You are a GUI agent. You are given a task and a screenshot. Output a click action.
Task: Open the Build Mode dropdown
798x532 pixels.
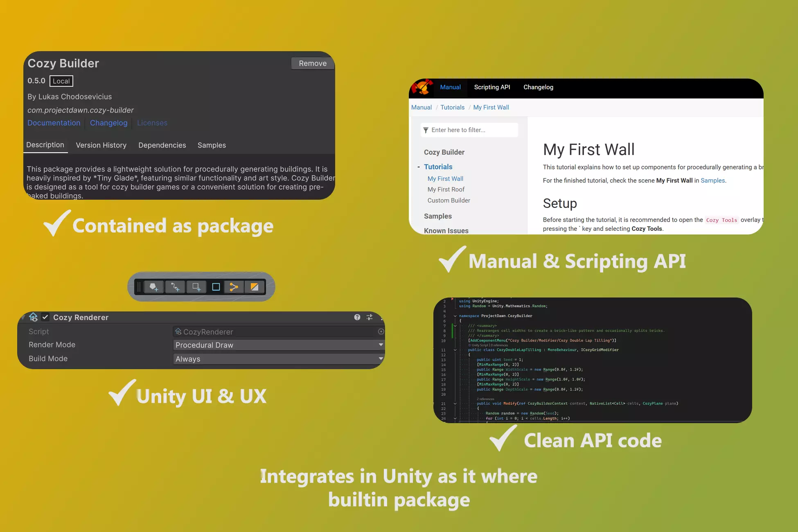[x=279, y=359]
